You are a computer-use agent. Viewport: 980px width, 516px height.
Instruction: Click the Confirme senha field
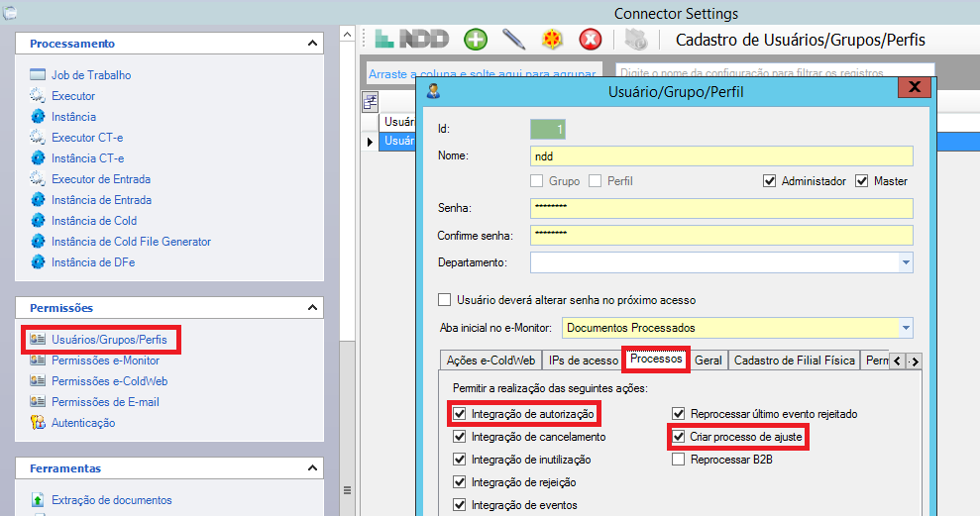pyautogui.click(x=721, y=235)
